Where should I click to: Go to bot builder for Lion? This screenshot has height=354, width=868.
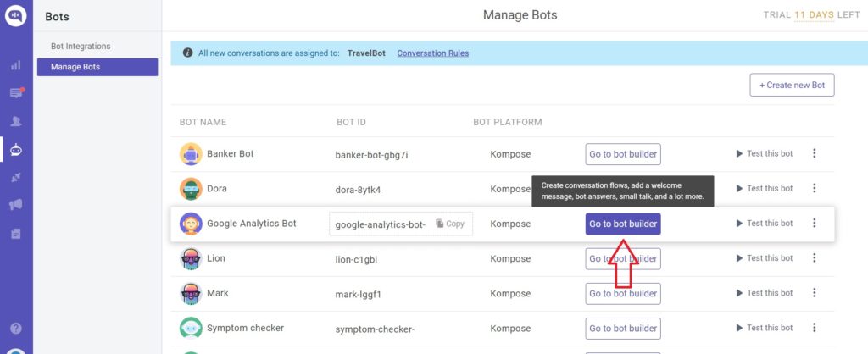point(623,259)
